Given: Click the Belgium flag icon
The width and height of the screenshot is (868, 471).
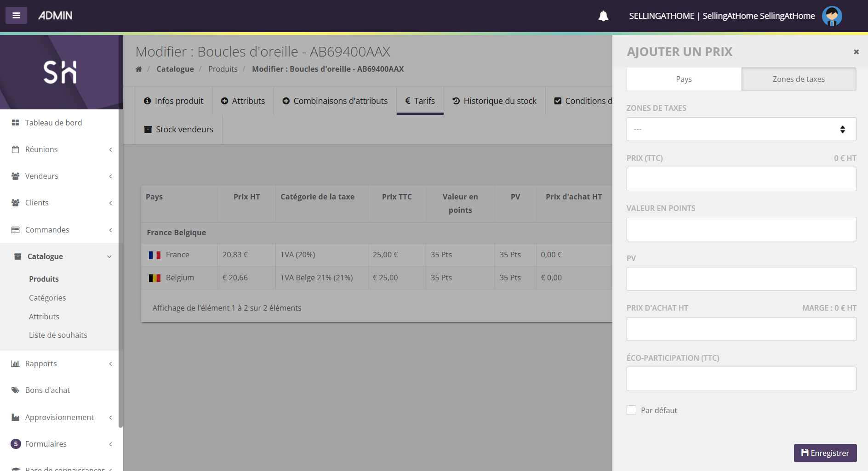Looking at the screenshot, I should pos(154,278).
